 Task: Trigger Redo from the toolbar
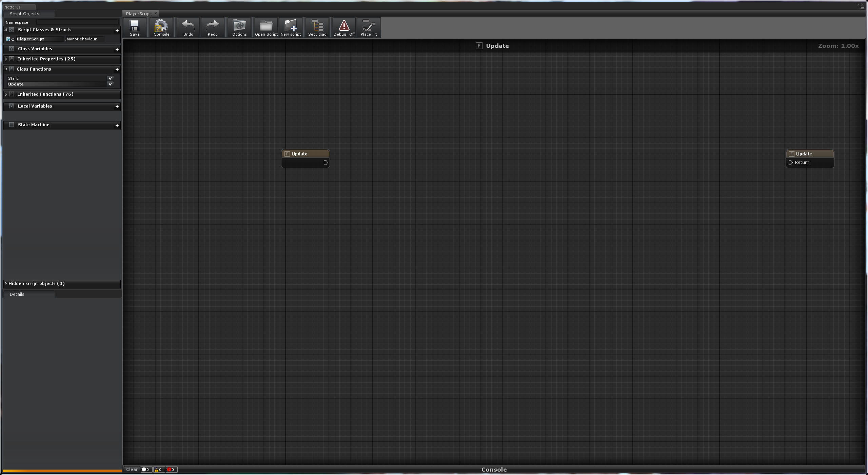[212, 27]
